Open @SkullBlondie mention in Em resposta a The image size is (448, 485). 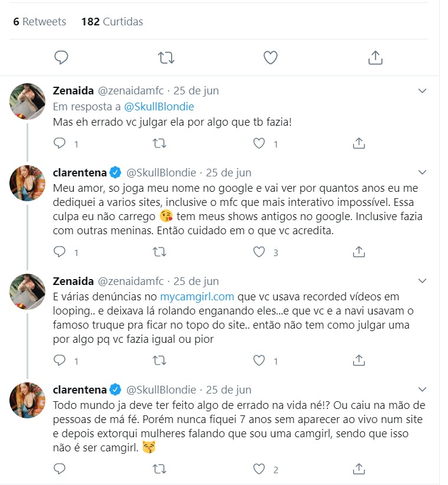pyautogui.click(x=159, y=107)
